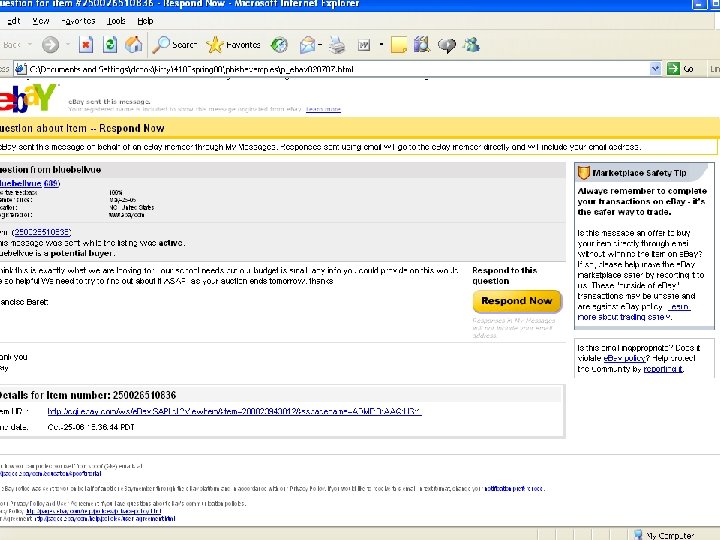Click the spoof tutorial URL link in footer
720x540 pixels.
[x=51, y=473]
